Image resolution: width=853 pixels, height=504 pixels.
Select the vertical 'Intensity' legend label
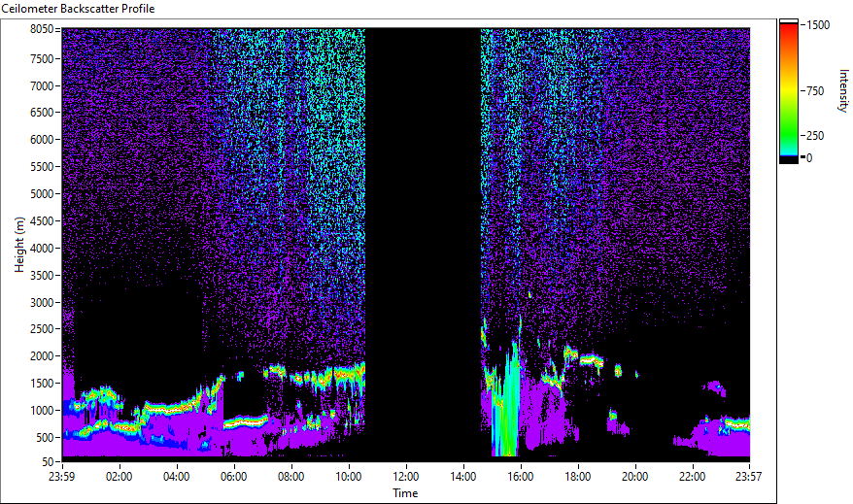[x=843, y=90]
